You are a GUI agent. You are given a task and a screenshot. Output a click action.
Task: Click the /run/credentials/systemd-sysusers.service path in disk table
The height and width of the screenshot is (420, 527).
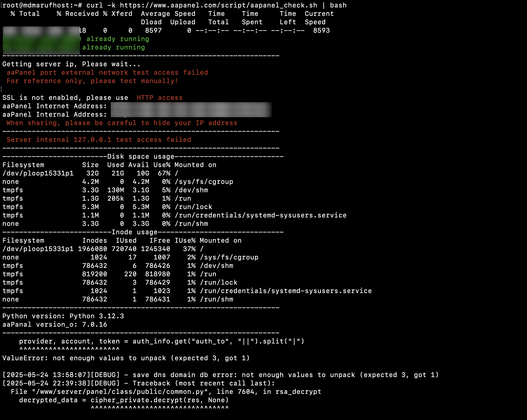(260, 215)
